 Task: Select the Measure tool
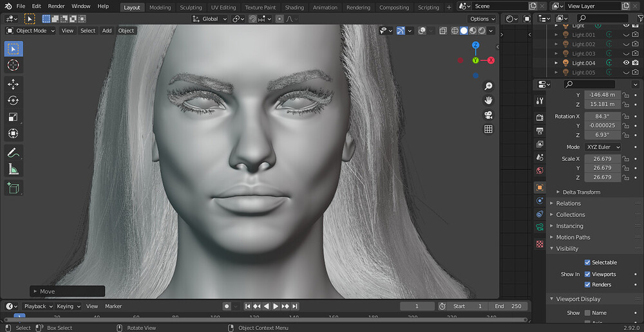pyautogui.click(x=14, y=169)
